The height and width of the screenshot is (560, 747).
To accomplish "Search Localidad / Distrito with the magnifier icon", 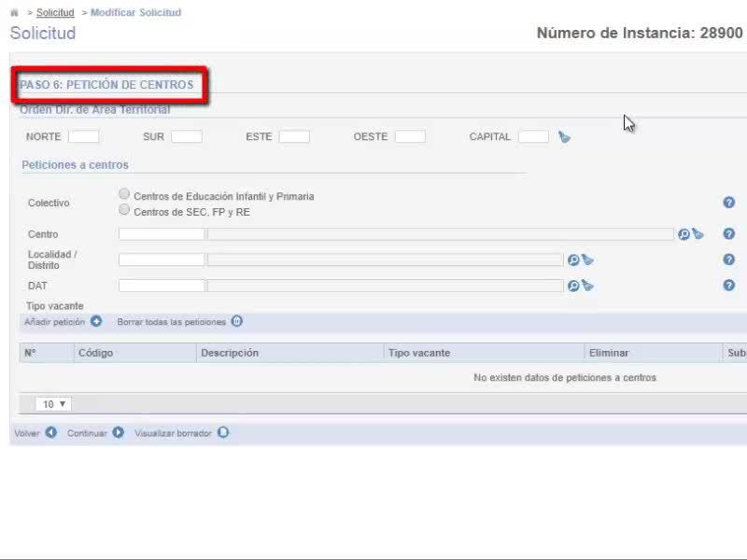I will pyautogui.click(x=573, y=260).
